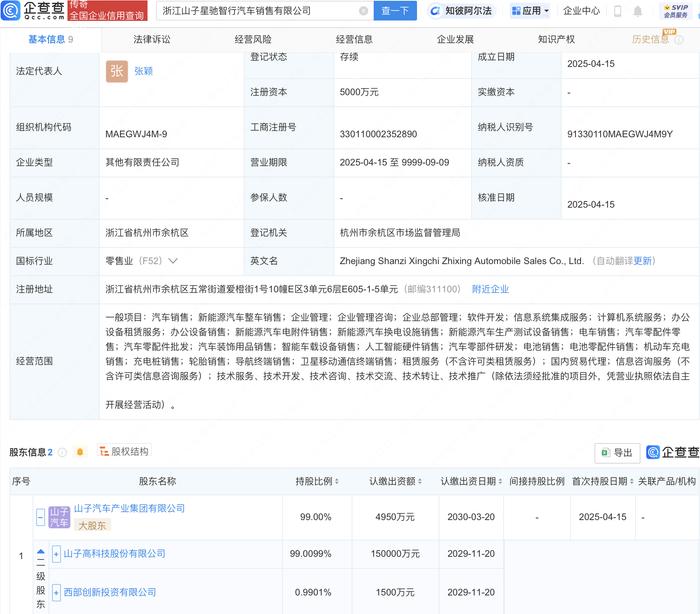Click 杭州市余杭区市场监督管理局 text

click(400, 233)
